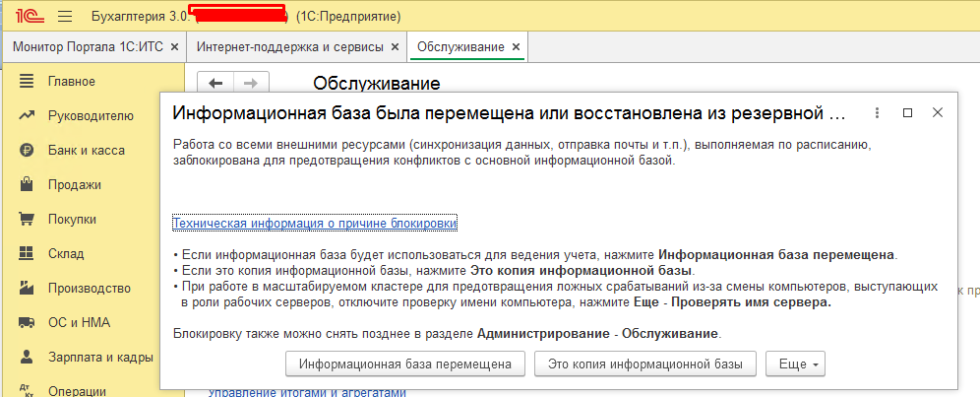Viewport: 980px width, 397px height.
Task: Navigate back with the left arrow button
Action: pyautogui.click(x=215, y=83)
